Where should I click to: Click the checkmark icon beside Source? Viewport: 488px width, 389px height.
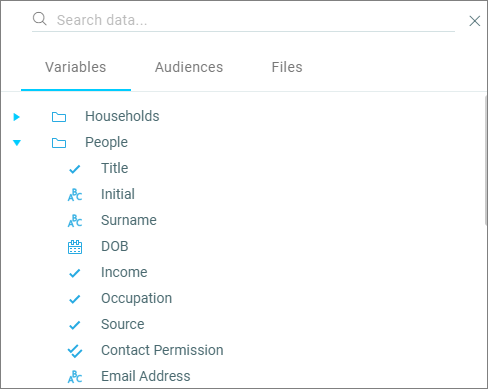(75, 325)
